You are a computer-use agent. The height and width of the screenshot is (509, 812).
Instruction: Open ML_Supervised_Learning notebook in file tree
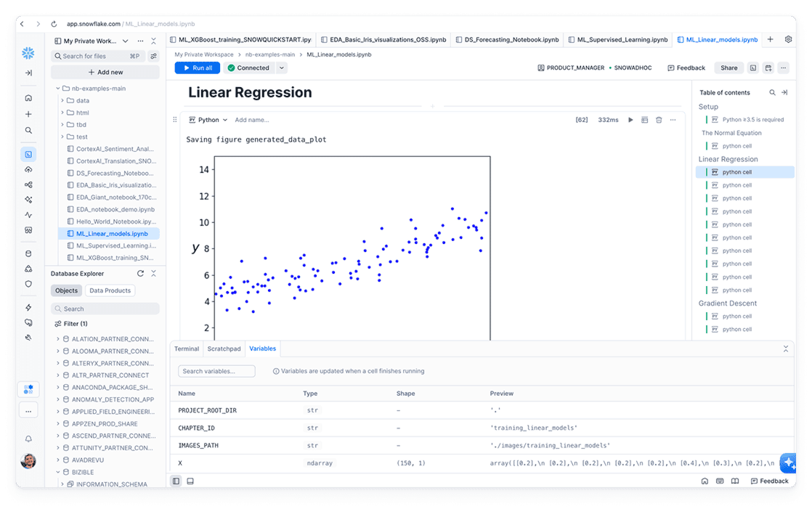coord(115,245)
